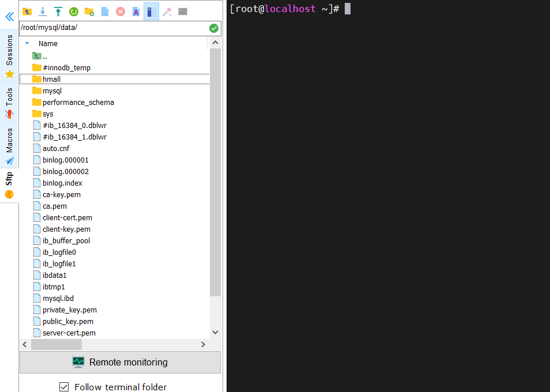Open the magic wand tool icon
550x392 pixels.
(x=167, y=12)
